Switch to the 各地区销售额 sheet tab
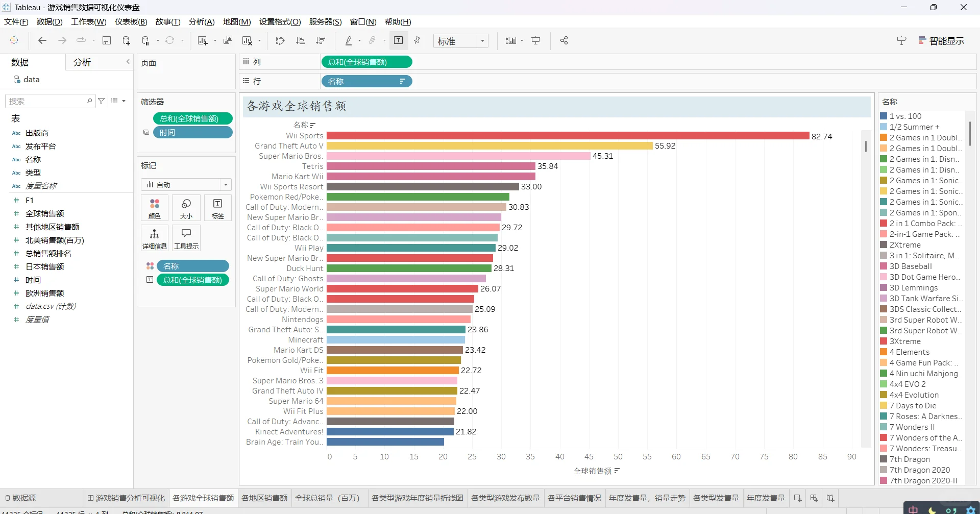980x514 pixels. click(264, 498)
